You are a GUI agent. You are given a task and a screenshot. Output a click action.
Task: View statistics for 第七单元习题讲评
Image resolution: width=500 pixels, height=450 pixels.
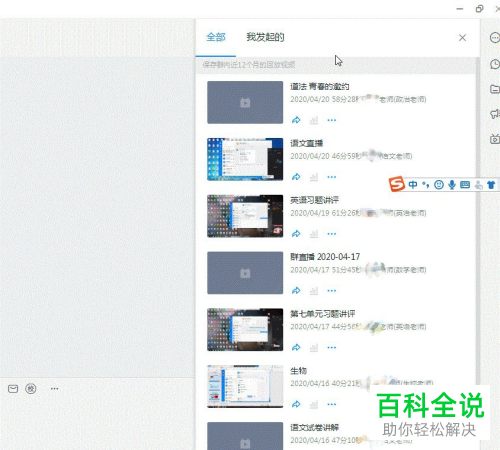(x=314, y=348)
